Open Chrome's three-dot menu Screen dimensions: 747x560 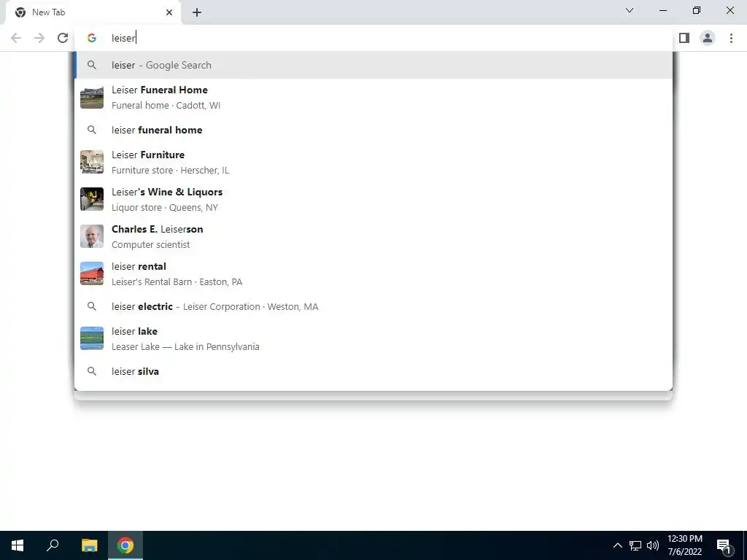[731, 38]
